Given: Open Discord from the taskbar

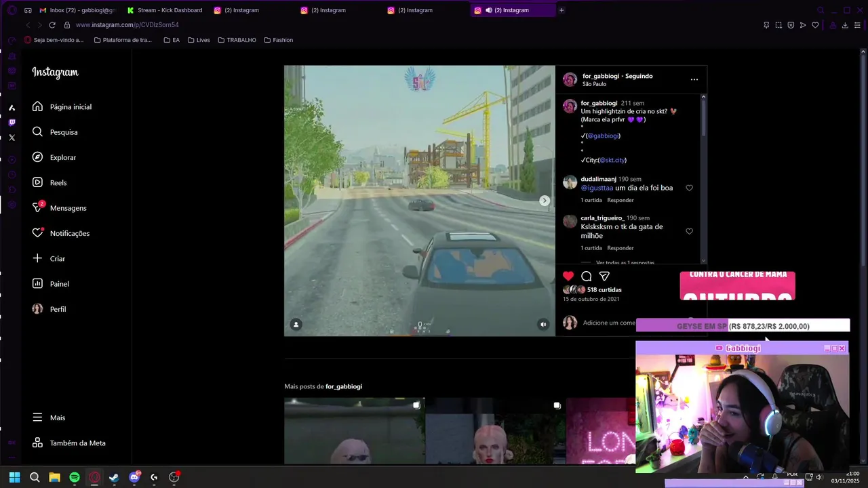Looking at the screenshot, I should pos(134,477).
